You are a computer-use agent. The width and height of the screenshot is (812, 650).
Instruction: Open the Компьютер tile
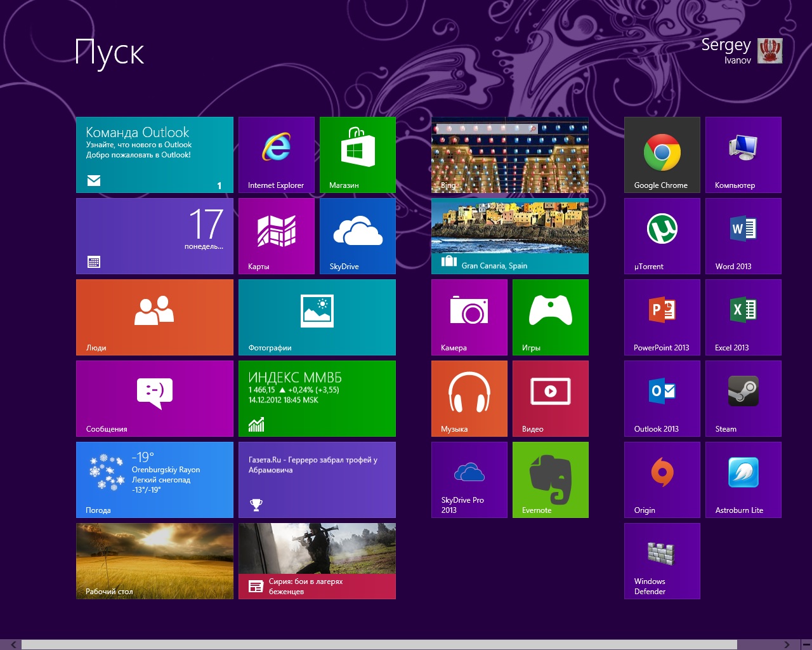(x=743, y=155)
